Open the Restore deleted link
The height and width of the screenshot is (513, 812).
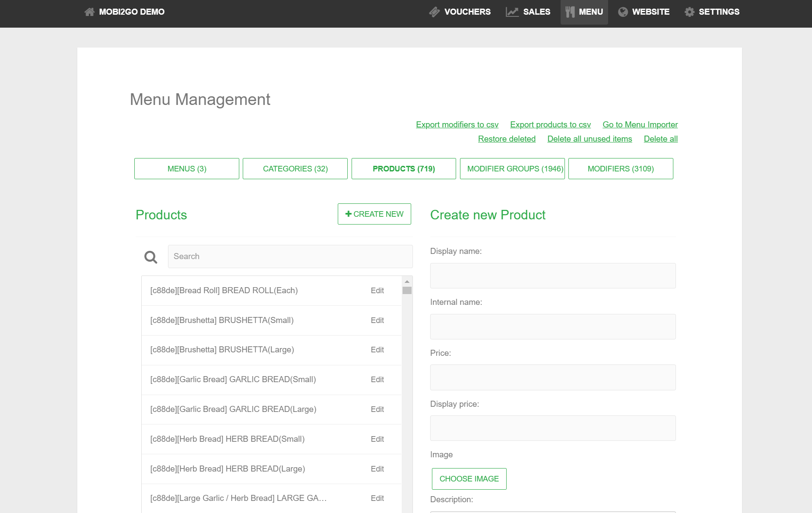(507, 139)
